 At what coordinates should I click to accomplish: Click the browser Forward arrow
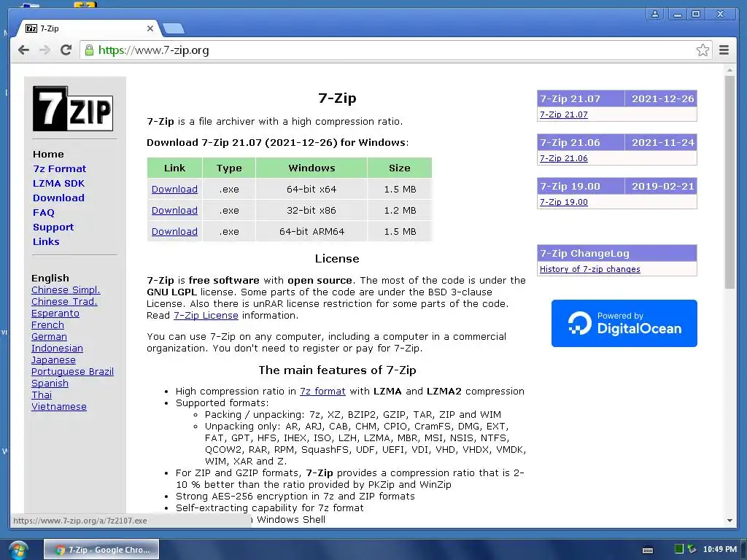click(44, 50)
